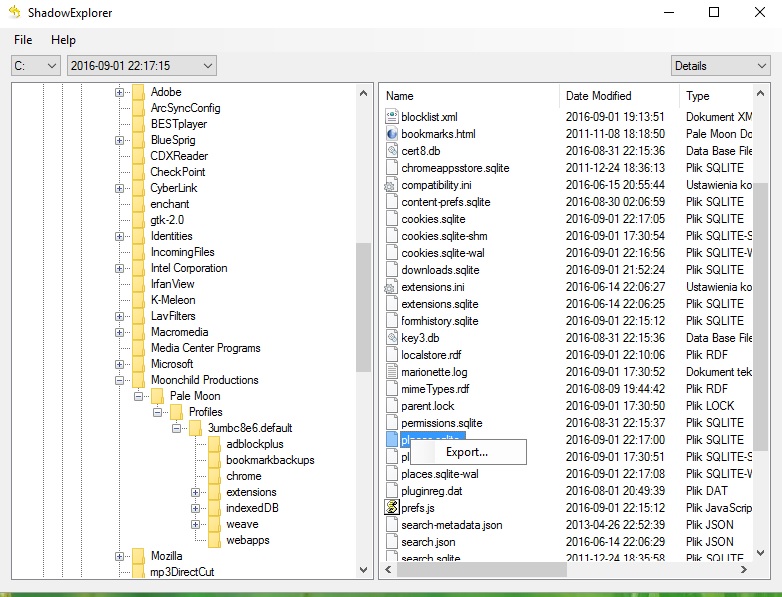Click the localstore.rdf file icon
The width and height of the screenshot is (782, 597).
click(x=392, y=355)
